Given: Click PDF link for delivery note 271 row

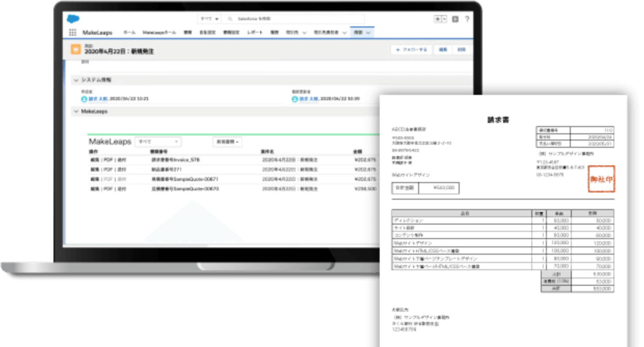Looking at the screenshot, I should [x=108, y=169].
